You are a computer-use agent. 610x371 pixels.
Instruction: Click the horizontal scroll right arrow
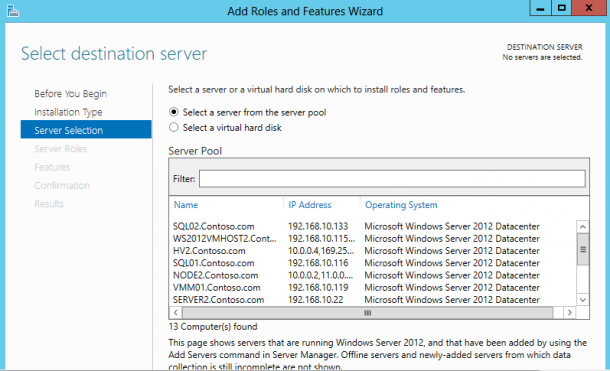(570, 312)
